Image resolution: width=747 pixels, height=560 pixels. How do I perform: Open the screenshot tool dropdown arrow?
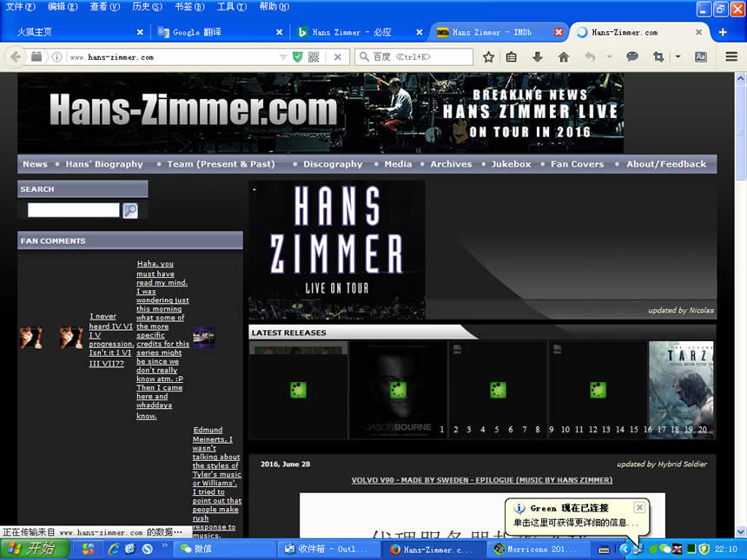(x=678, y=57)
